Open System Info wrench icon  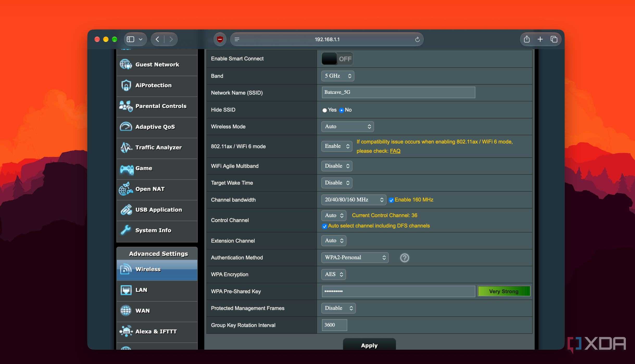click(x=126, y=230)
